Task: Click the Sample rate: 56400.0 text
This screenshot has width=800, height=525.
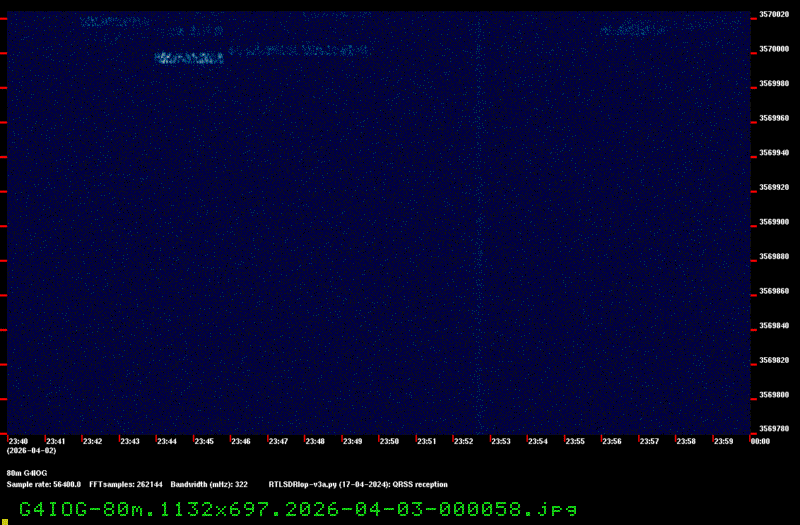Action: [x=43, y=484]
